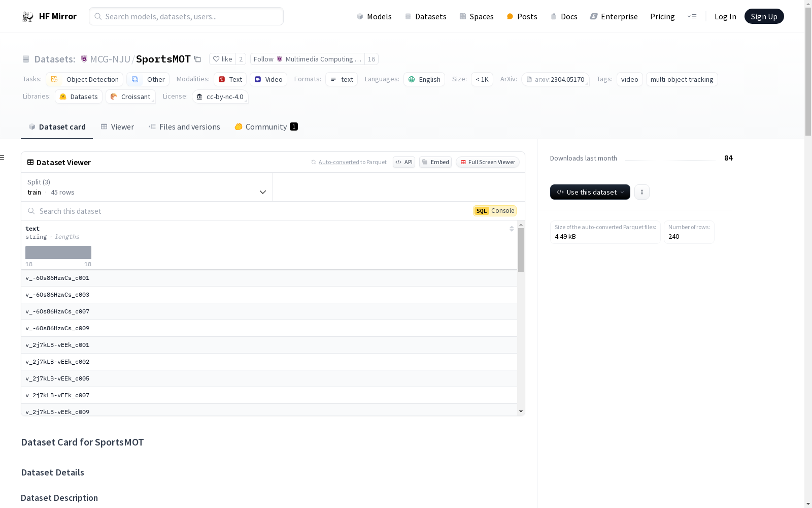Select the video tag

630,80
